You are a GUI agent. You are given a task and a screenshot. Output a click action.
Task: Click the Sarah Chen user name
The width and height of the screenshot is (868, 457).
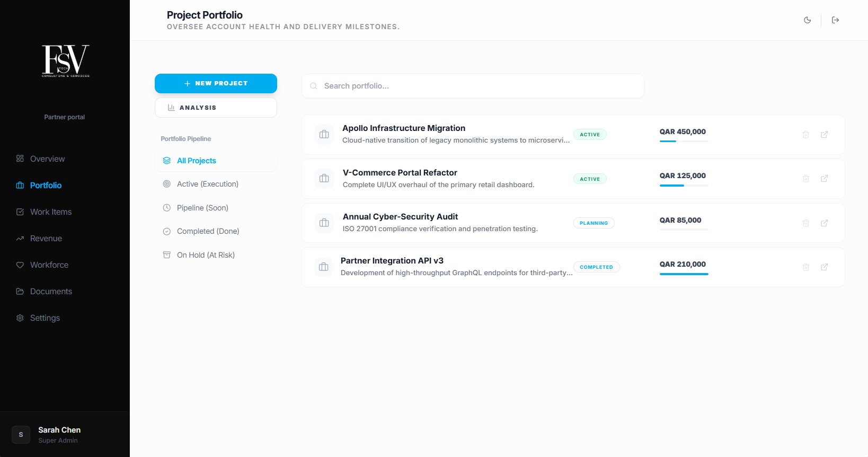59,430
